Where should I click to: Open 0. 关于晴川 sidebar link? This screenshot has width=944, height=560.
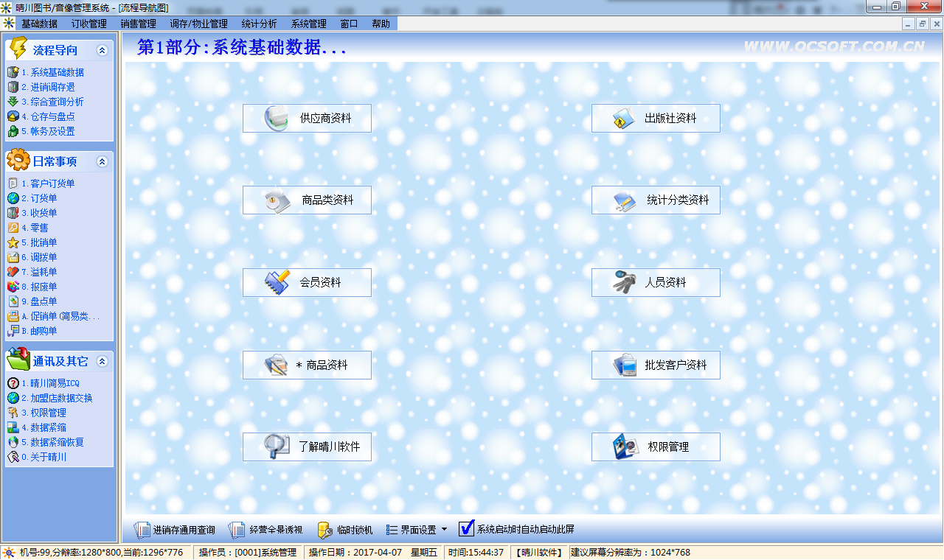(44, 457)
